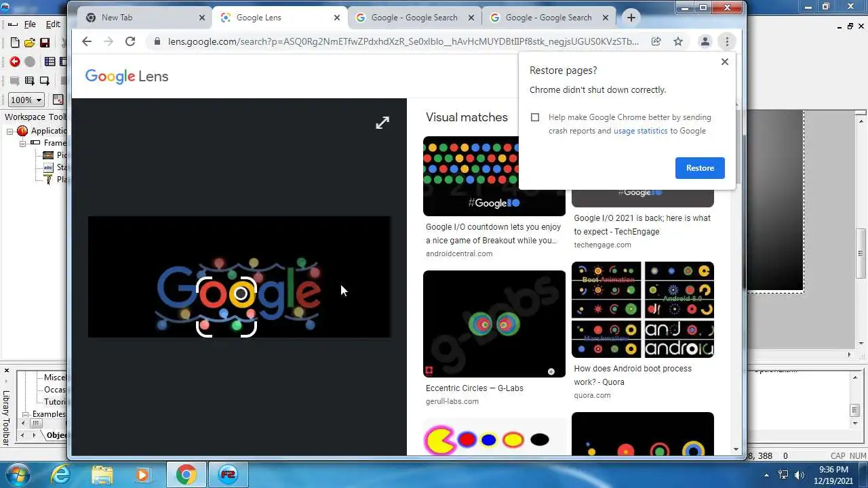The height and width of the screenshot is (488, 868).
Task: Click the Open file icon in Fusion toolbar
Action: click(30, 43)
